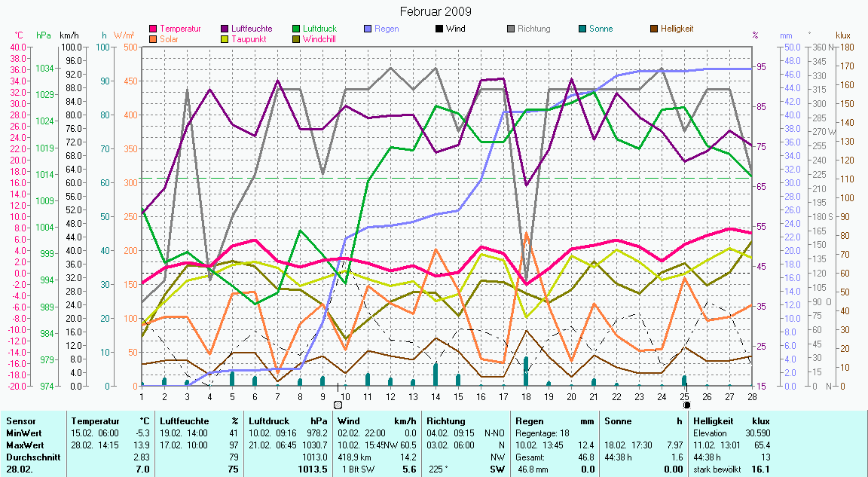Click the pink Temperatur legend swatch
Image resolution: width=868 pixels, height=477 pixels.
point(154,29)
